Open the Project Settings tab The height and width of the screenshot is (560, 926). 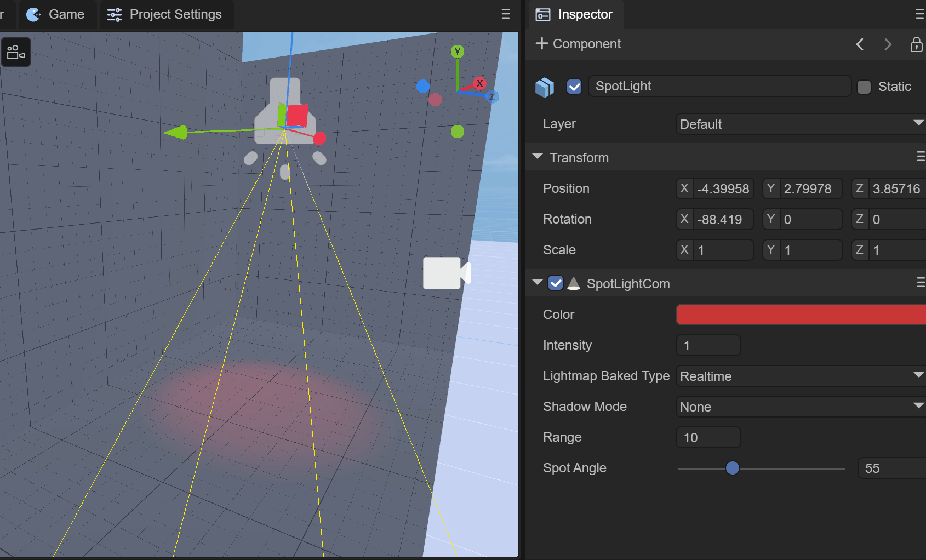tap(165, 14)
